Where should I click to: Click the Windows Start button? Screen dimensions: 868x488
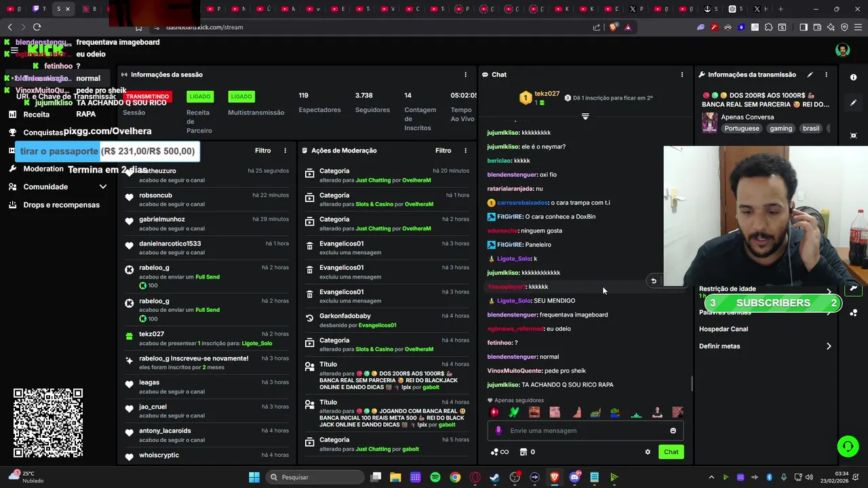(254, 477)
